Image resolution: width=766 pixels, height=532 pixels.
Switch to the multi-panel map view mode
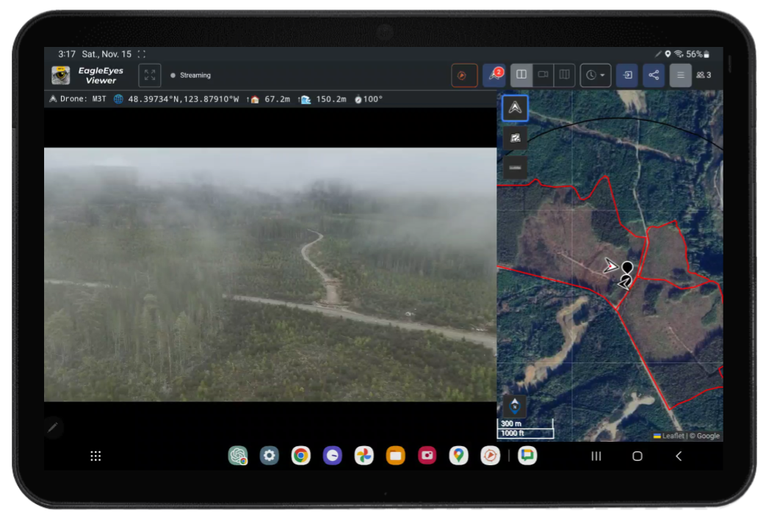pos(563,75)
